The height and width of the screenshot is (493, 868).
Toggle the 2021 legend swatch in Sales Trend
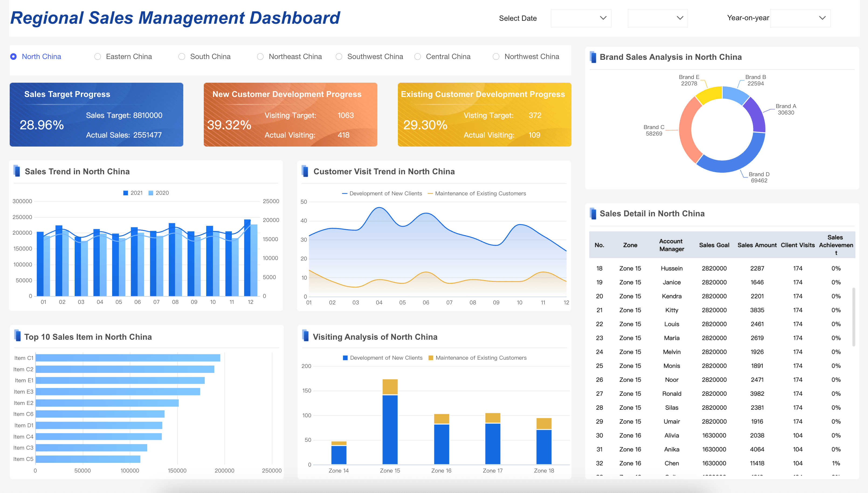(125, 193)
